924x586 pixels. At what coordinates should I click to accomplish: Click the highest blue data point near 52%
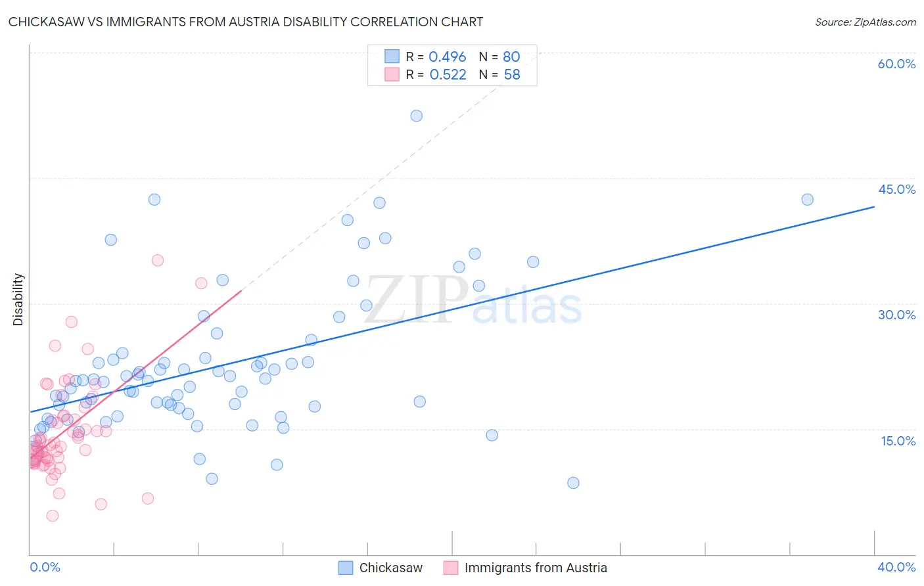pos(417,116)
